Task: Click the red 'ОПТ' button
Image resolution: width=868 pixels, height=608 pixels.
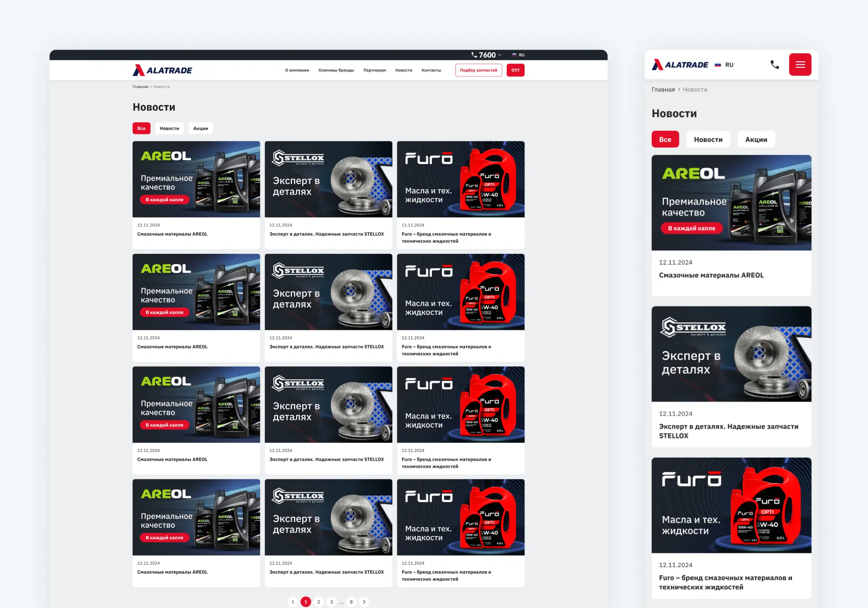Action: click(x=515, y=70)
